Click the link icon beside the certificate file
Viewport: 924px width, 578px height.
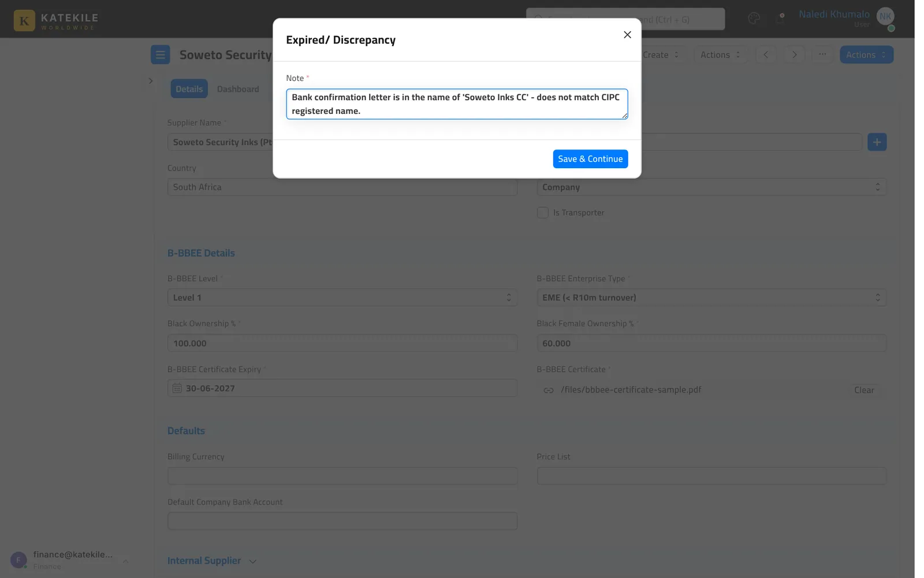click(x=549, y=390)
